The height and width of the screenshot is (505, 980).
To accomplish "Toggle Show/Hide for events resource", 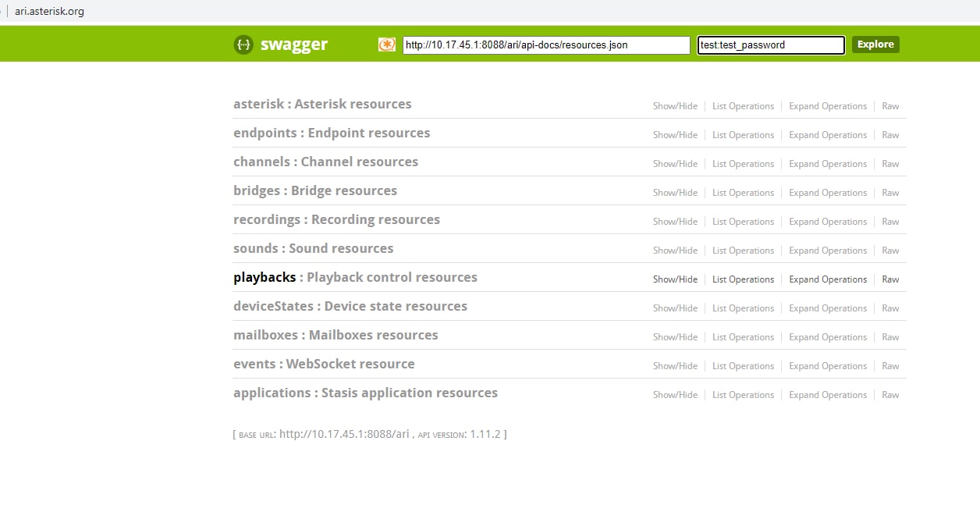I will (675, 366).
